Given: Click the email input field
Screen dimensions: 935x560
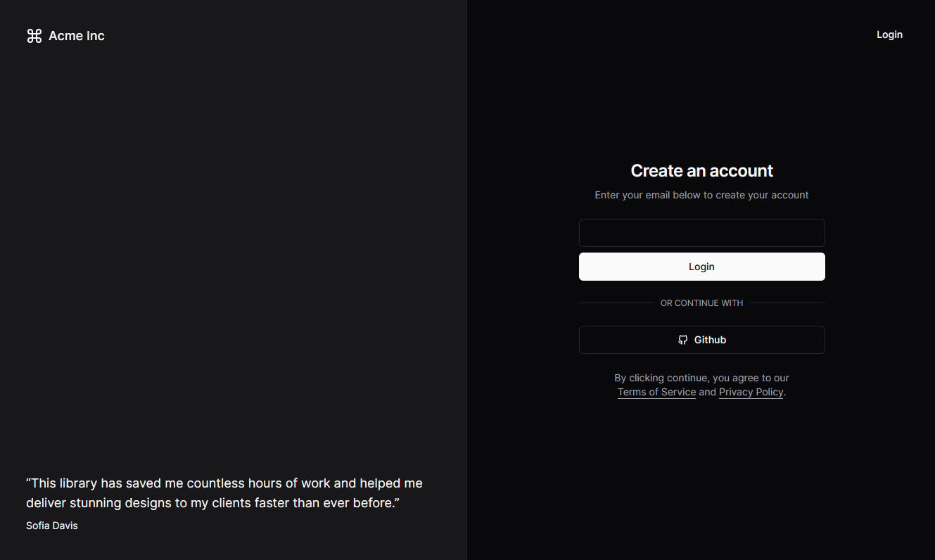Looking at the screenshot, I should [x=701, y=233].
